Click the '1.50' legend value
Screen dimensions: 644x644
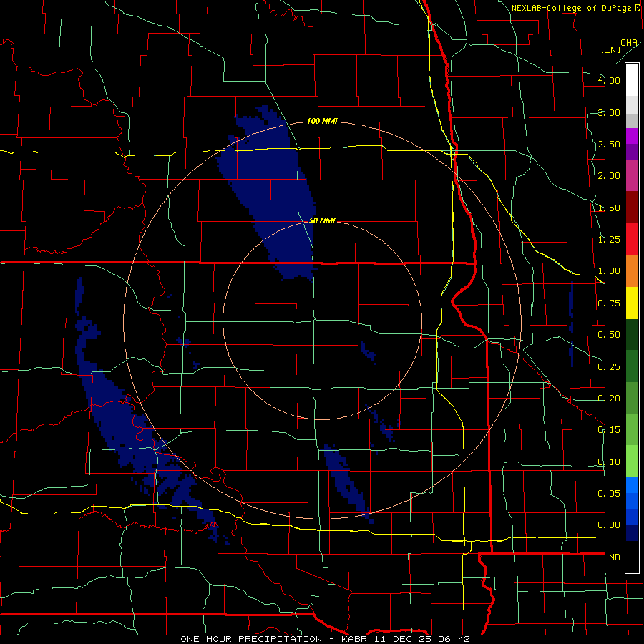pos(609,208)
